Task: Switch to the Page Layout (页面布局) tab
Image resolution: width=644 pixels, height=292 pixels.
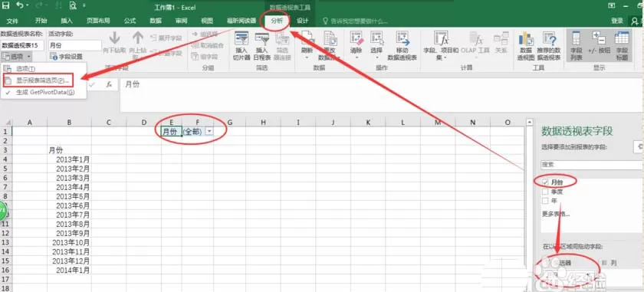Action: pyautogui.click(x=98, y=21)
